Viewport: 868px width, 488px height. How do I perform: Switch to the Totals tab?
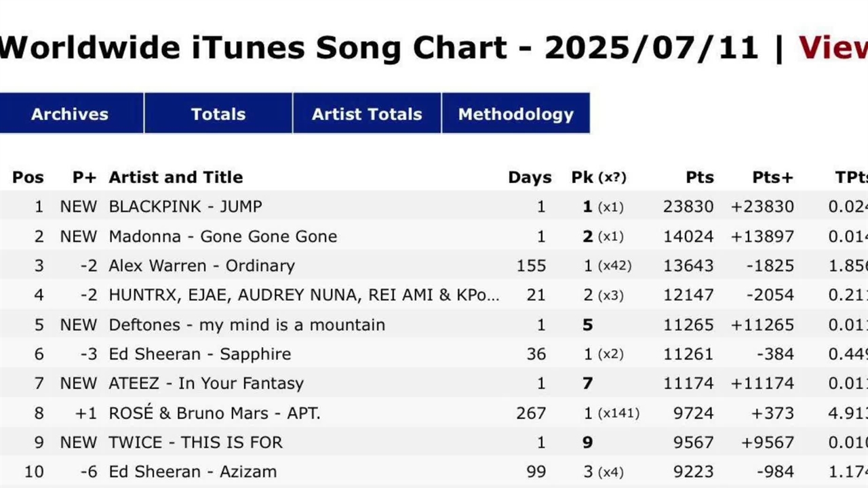tap(218, 114)
